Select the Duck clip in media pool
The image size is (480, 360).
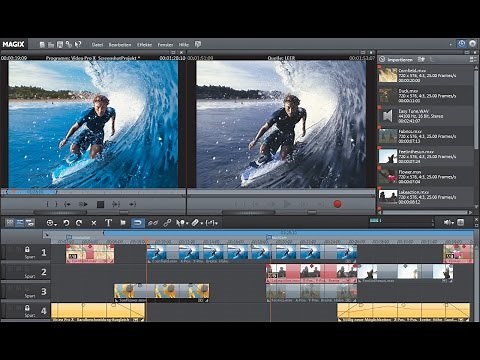click(x=426, y=96)
